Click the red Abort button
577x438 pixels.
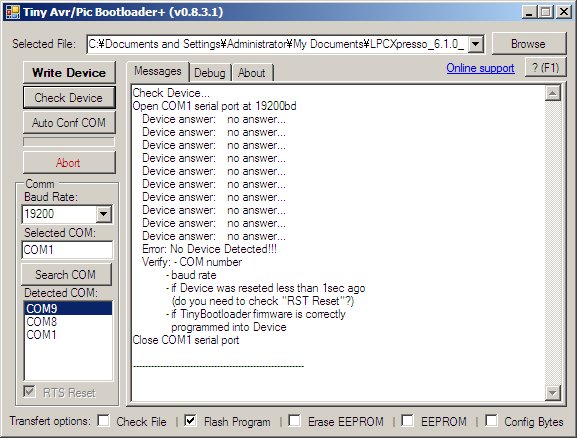pyautogui.click(x=69, y=163)
